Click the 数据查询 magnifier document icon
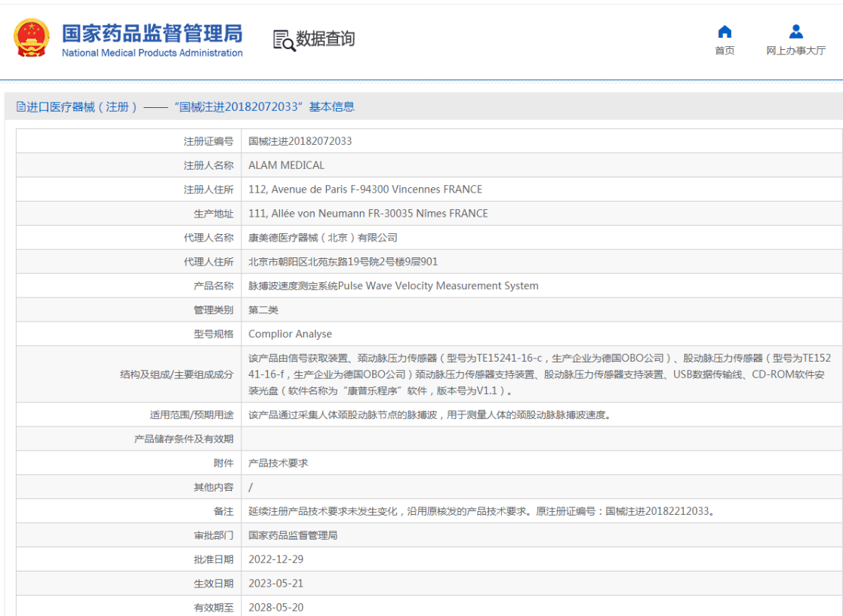 click(284, 40)
